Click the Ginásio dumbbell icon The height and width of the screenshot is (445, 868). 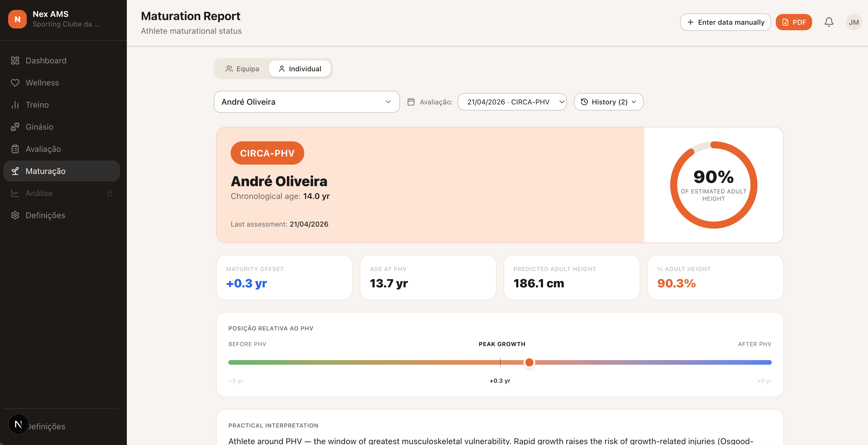(15, 127)
